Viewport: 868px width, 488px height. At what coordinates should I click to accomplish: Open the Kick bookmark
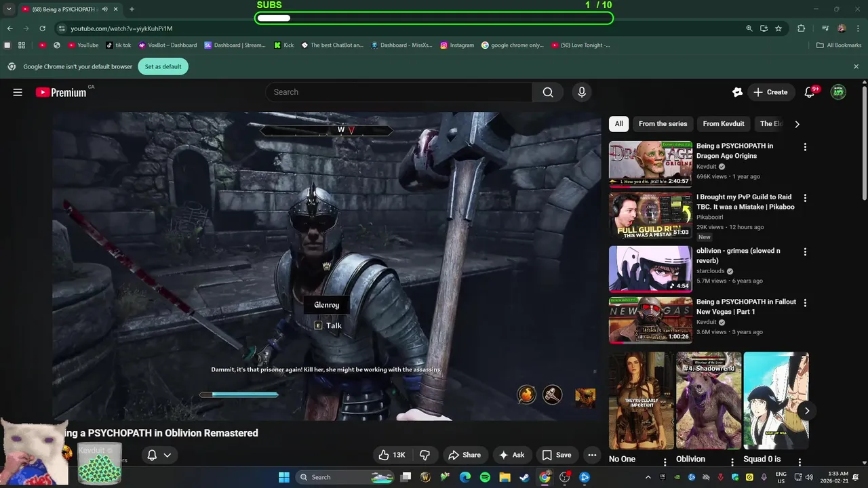point(284,45)
